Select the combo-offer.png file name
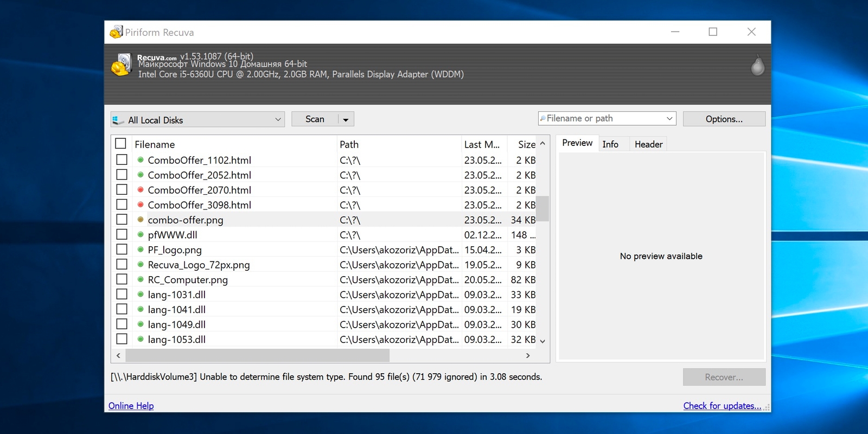Image resolution: width=868 pixels, height=434 pixels. point(186,220)
